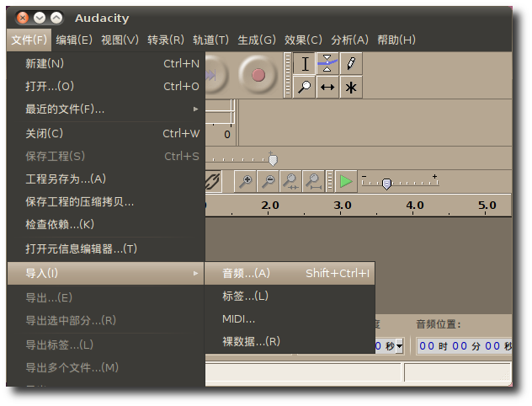Click the Fit Selection zoom icon
The width and height of the screenshot is (532, 406).
(x=290, y=182)
